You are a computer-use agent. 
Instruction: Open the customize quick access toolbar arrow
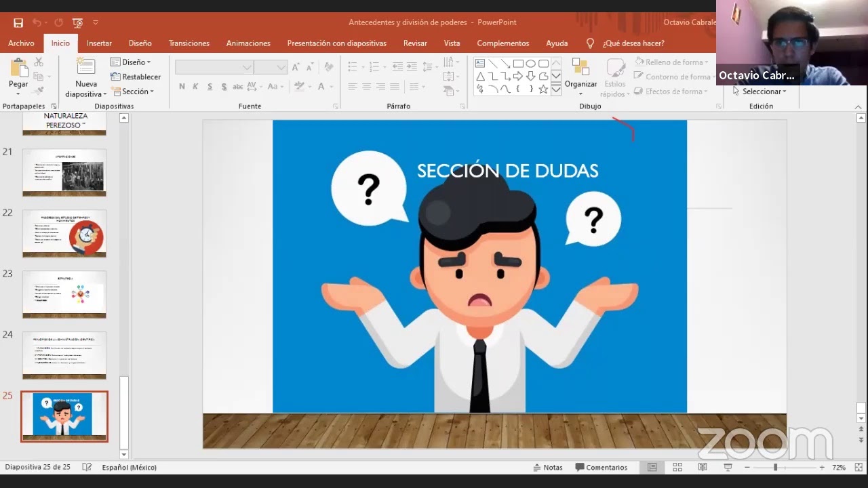(x=95, y=22)
